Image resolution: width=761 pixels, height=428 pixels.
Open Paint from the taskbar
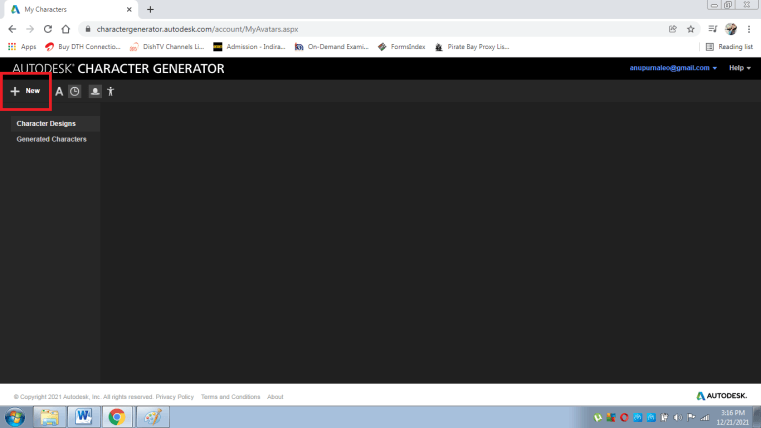point(152,417)
